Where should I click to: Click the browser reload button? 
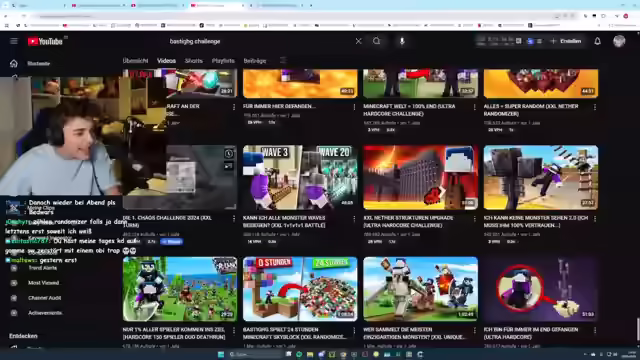(24, 16)
